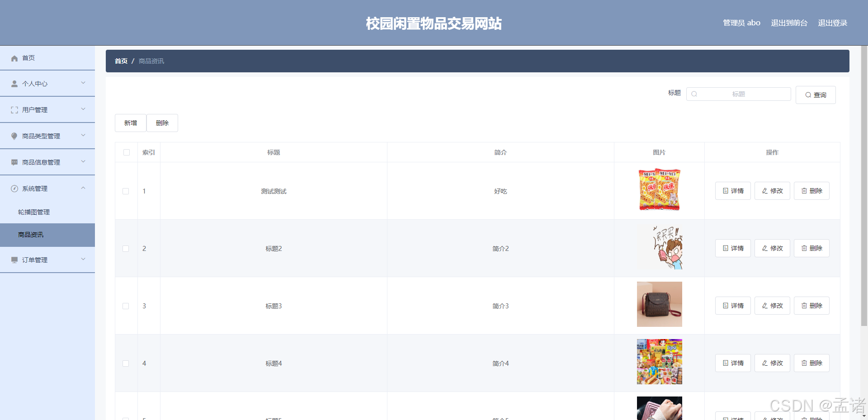Click the 退出到前台 link

point(789,23)
